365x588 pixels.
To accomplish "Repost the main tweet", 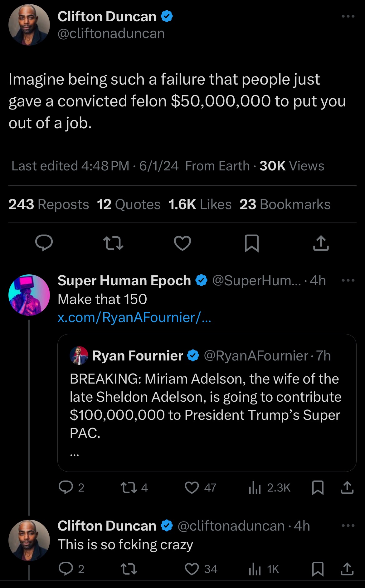I will 113,243.
